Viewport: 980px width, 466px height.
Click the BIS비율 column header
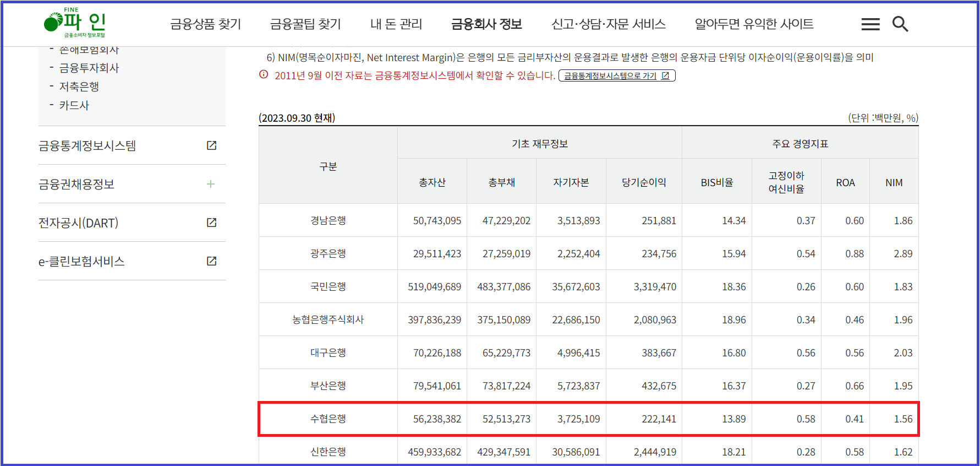tap(716, 182)
